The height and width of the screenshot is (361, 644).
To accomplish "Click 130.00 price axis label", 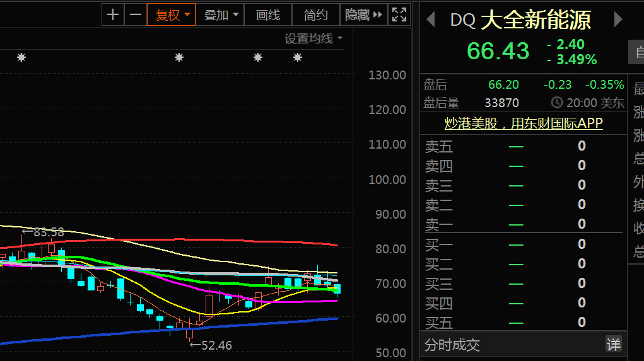I will 387,75.
